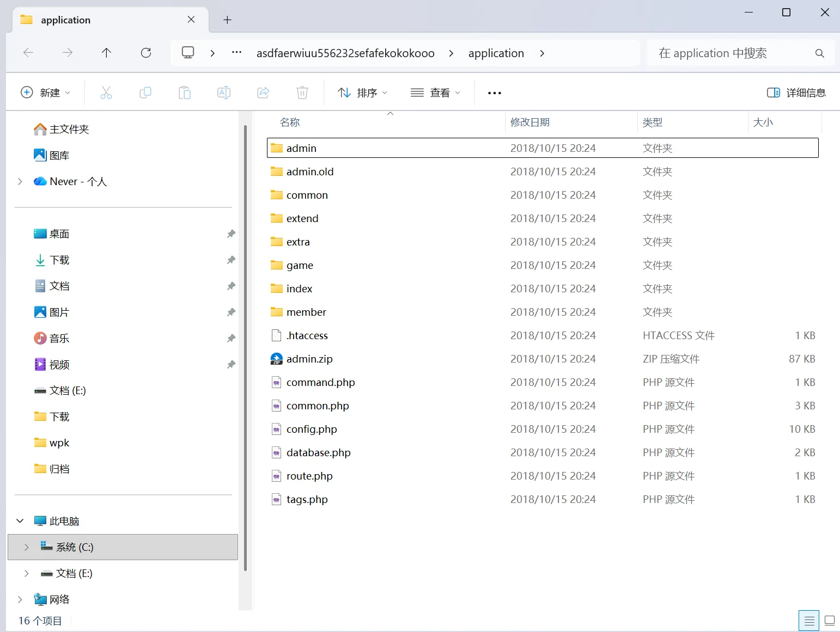Image resolution: width=840 pixels, height=632 pixels.
Task: Click the Paste clipboard icon
Action: click(x=185, y=93)
